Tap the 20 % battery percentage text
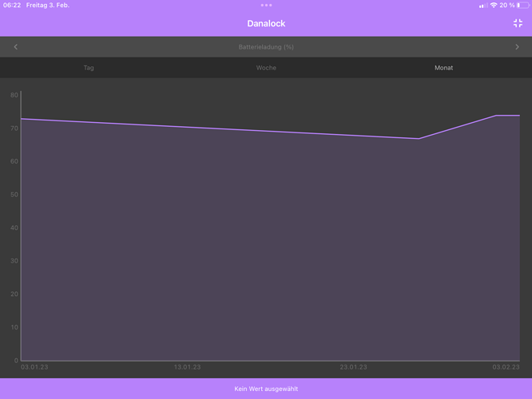 point(507,5)
